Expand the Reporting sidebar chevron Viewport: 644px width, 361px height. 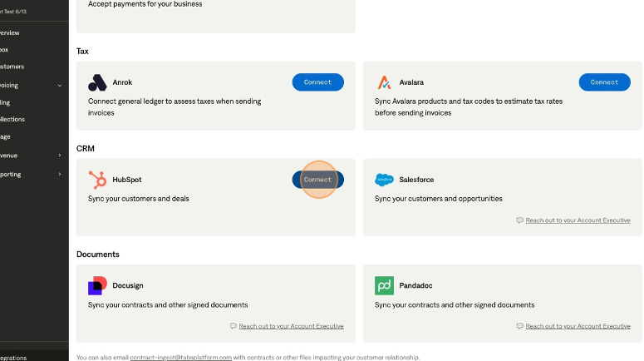pyautogui.click(x=60, y=175)
